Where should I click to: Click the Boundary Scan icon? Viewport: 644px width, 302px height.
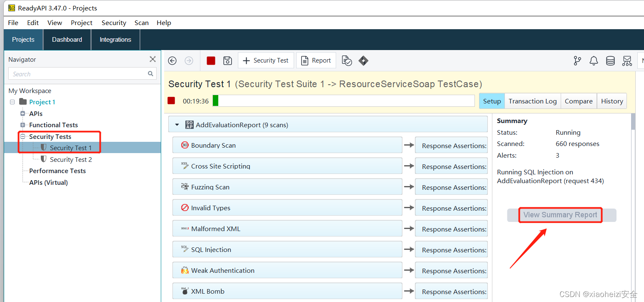[185, 145]
